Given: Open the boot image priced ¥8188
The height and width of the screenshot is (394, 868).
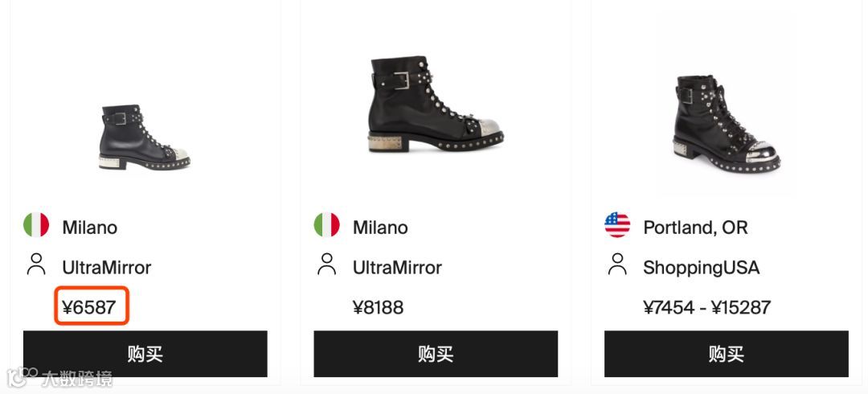Looking at the screenshot, I should [x=436, y=104].
